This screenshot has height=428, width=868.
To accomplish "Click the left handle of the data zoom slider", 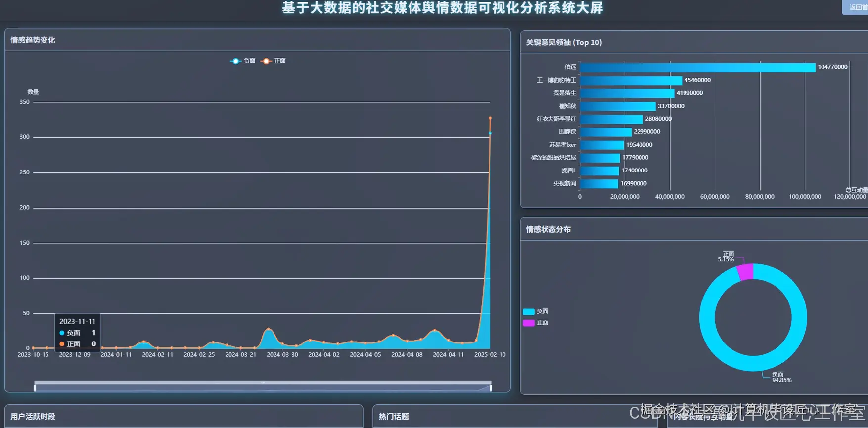I will point(35,388).
